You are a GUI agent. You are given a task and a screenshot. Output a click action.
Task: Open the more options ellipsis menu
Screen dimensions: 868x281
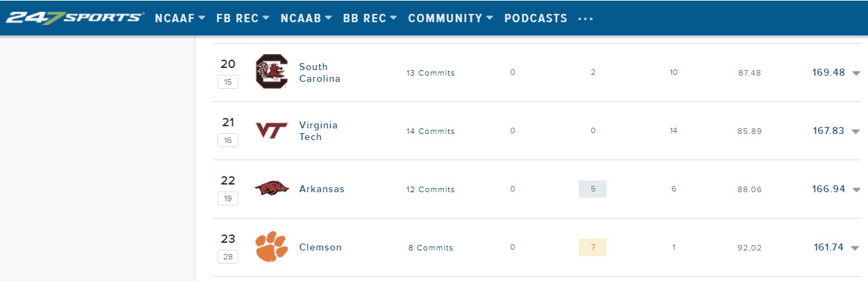[586, 19]
